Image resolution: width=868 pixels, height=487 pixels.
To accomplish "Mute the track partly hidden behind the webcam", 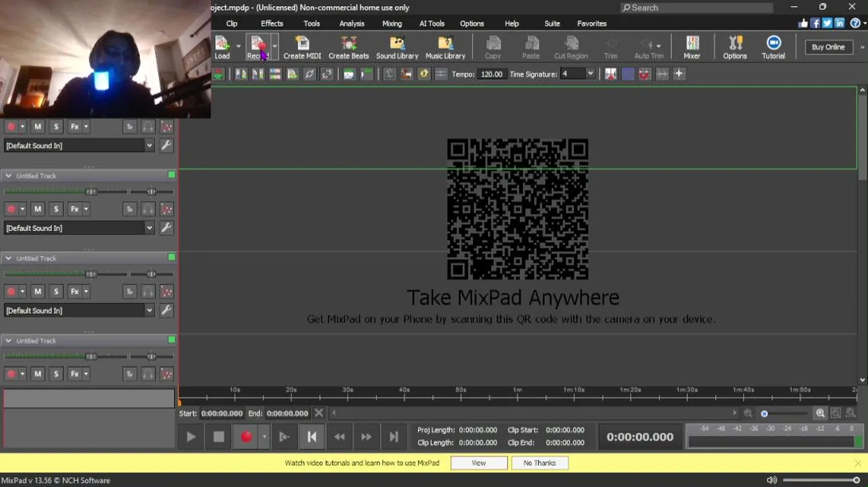I will pos(38,126).
